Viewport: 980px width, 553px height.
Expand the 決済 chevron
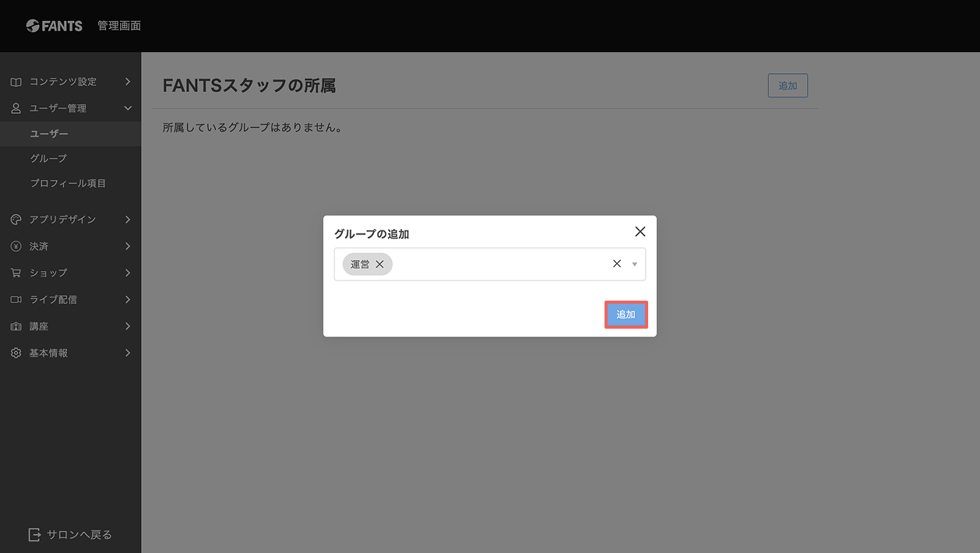(x=128, y=246)
